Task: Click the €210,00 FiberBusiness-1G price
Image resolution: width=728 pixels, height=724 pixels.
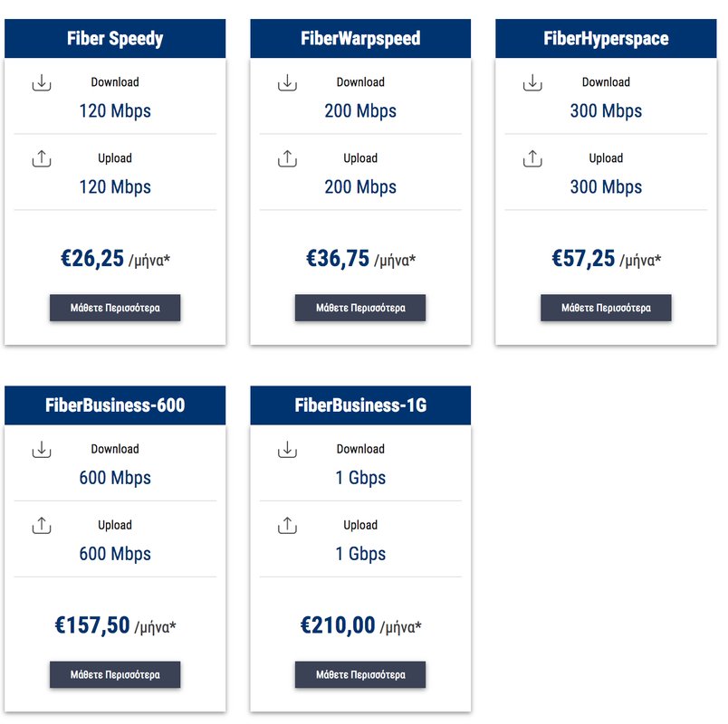Action: click(338, 624)
